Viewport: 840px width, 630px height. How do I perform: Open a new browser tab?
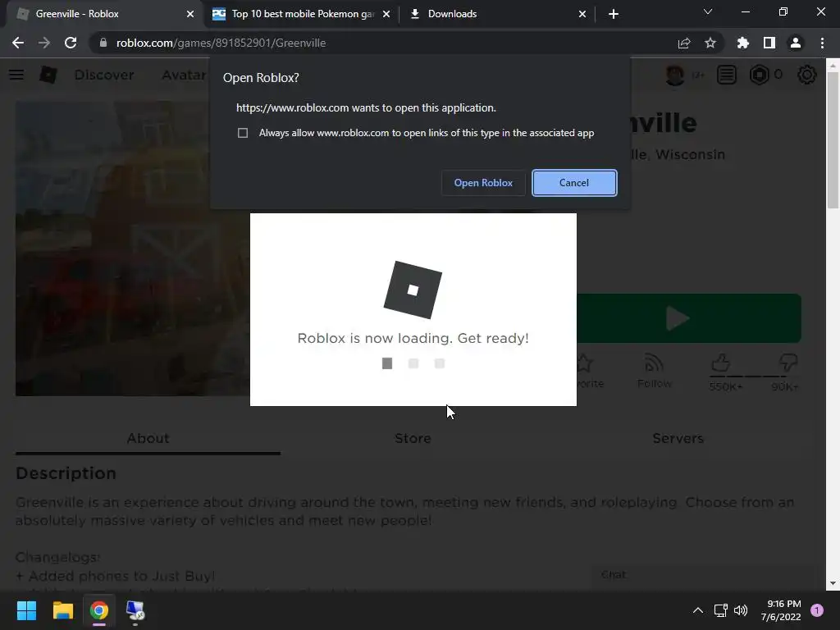614,14
